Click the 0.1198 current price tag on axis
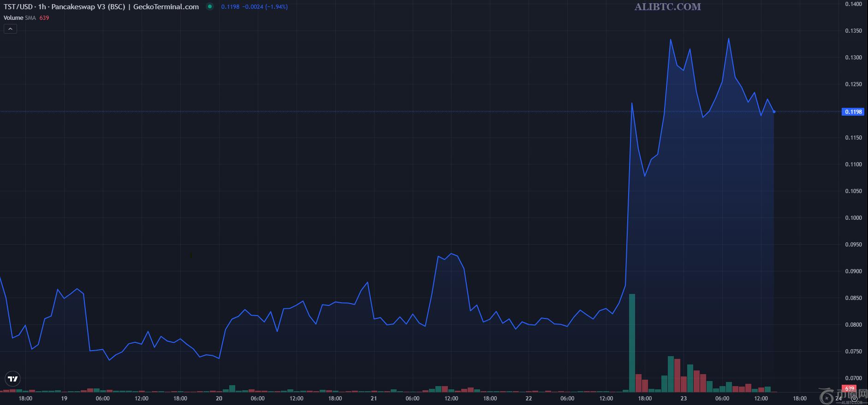Screen dimensions: 868x405 click(x=853, y=112)
